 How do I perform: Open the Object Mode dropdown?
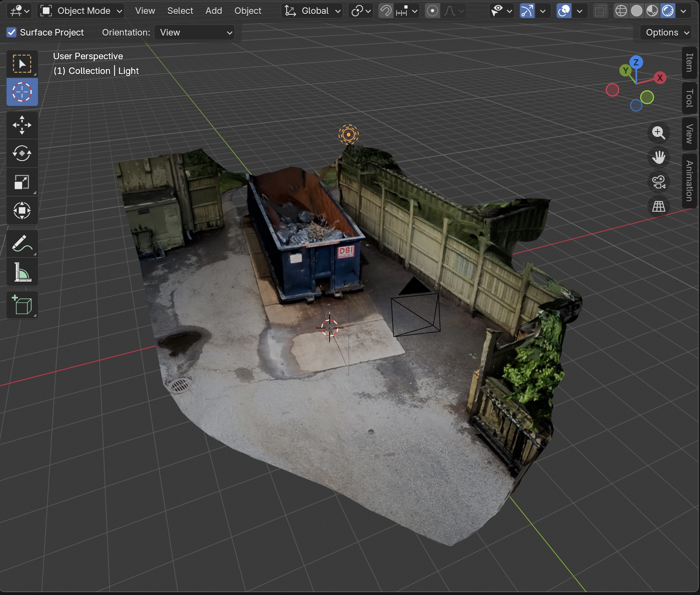pyautogui.click(x=81, y=11)
